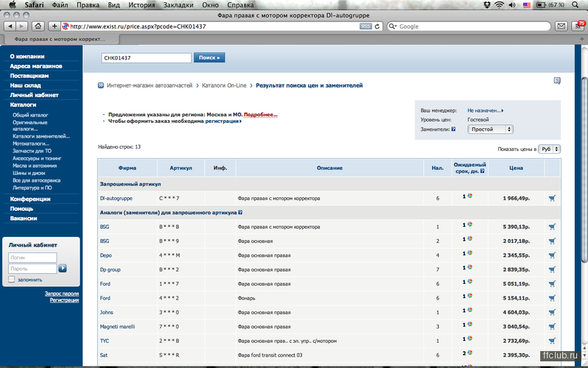
Task: Click the add bookmark plus button
Action: [54, 26]
